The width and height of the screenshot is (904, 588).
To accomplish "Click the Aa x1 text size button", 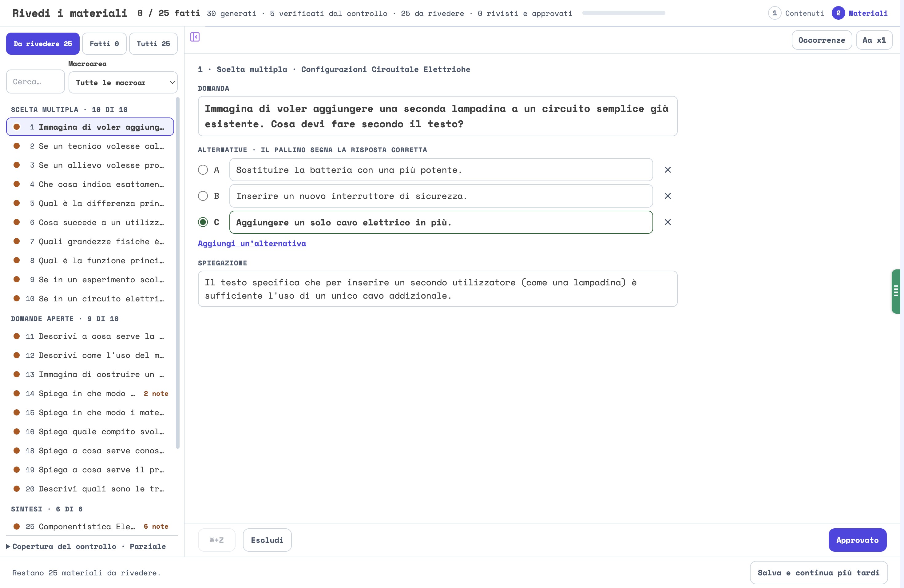I will pyautogui.click(x=874, y=40).
